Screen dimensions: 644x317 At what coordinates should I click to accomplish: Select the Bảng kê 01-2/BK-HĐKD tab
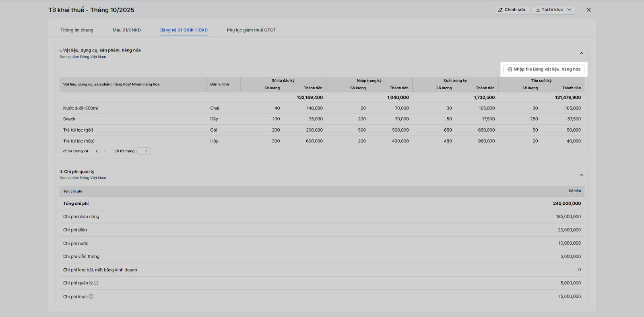point(184,30)
